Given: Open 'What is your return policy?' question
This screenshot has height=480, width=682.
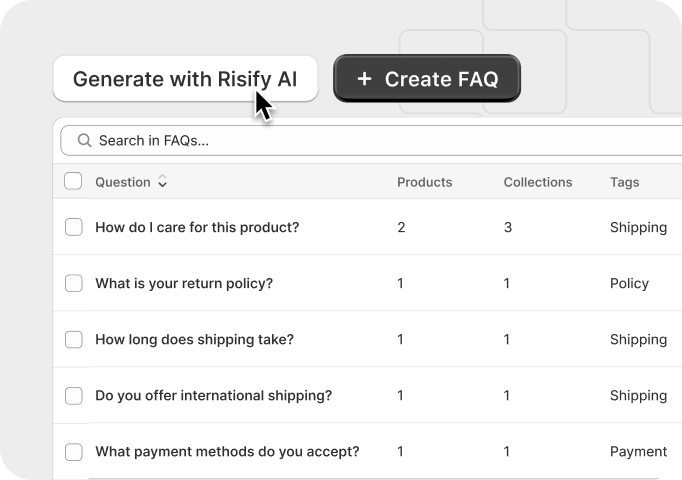Looking at the screenshot, I should pyautogui.click(x=184, y=283).
